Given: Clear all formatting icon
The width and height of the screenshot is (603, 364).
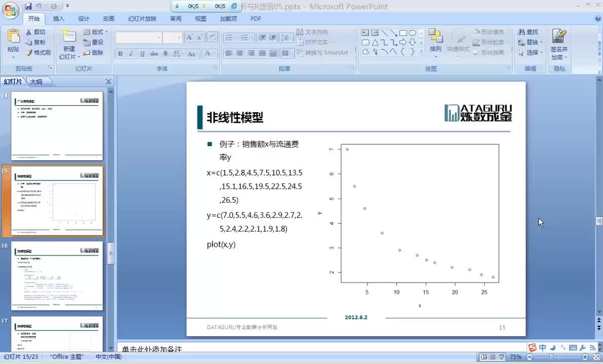Looking at the screenshot, I should [211, 37].
